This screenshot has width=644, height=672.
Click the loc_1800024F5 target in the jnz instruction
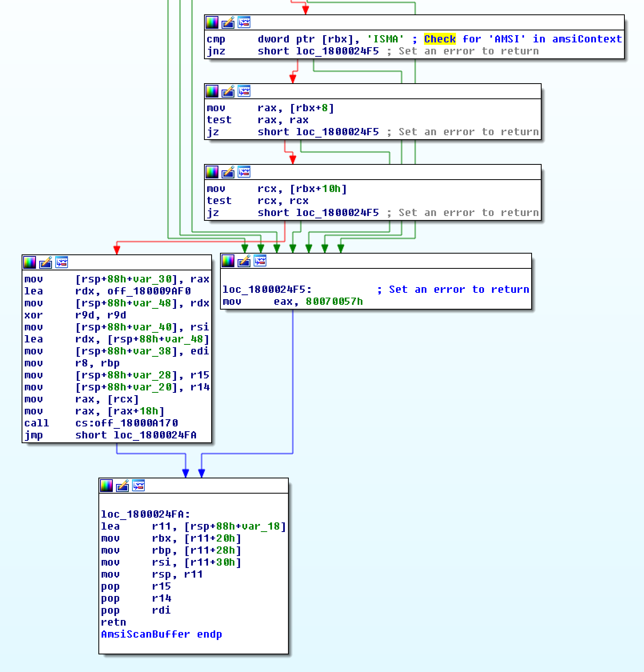coord(337,51)
